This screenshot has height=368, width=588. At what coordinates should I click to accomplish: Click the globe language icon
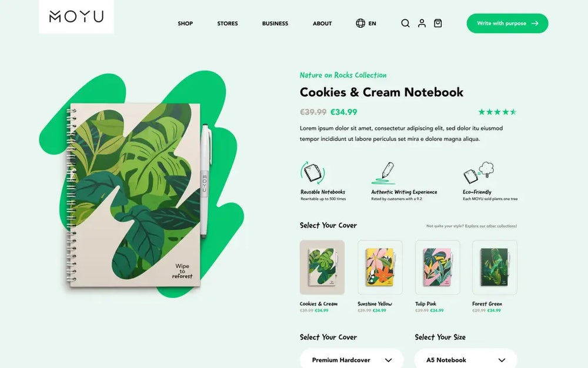pyautogui.click(x=360, y=24)
